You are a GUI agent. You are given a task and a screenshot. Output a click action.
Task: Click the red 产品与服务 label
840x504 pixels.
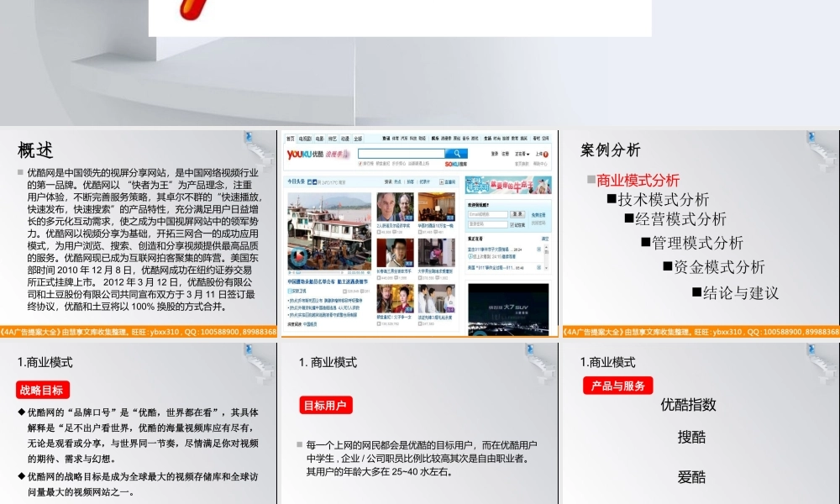click(x=617, y=386)
